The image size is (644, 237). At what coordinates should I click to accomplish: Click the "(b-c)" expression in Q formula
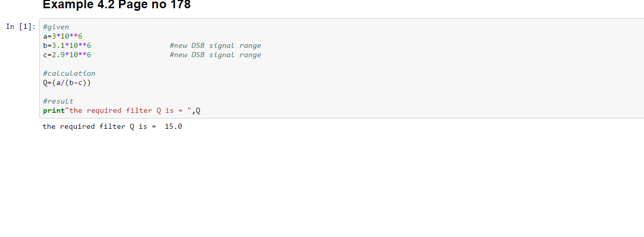click(x=82, y=82)
